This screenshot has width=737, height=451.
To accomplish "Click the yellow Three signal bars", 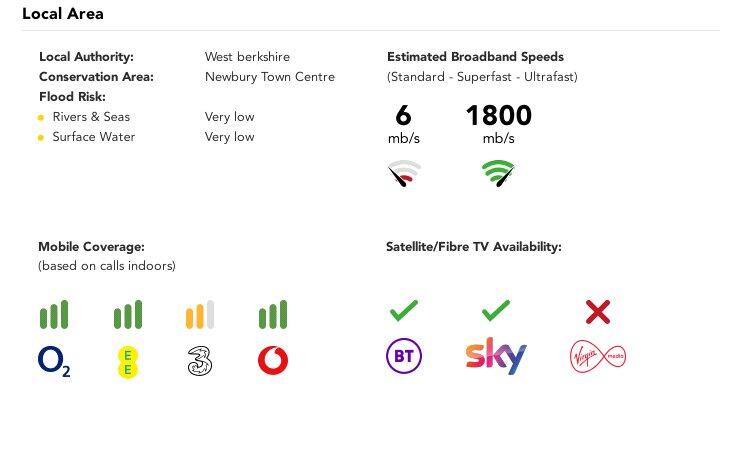I will pyautogui.click(x=200, y=315).
